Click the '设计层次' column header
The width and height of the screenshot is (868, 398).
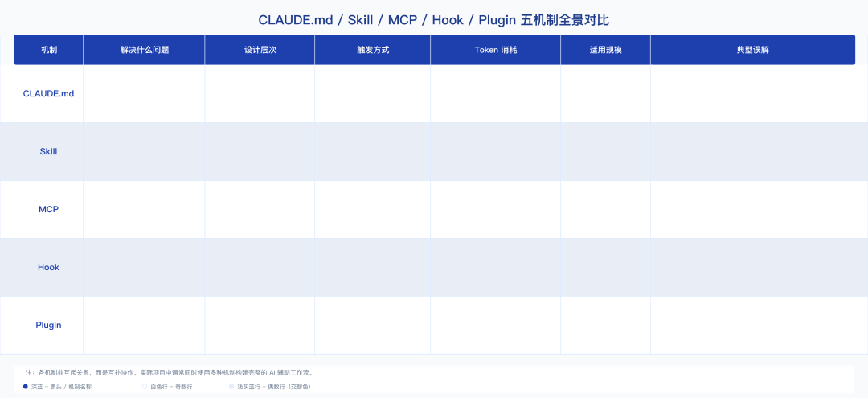tap(260, 50)
